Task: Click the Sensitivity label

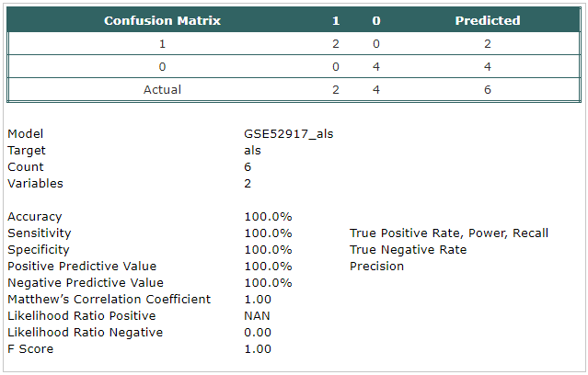Action: (39, 233)
